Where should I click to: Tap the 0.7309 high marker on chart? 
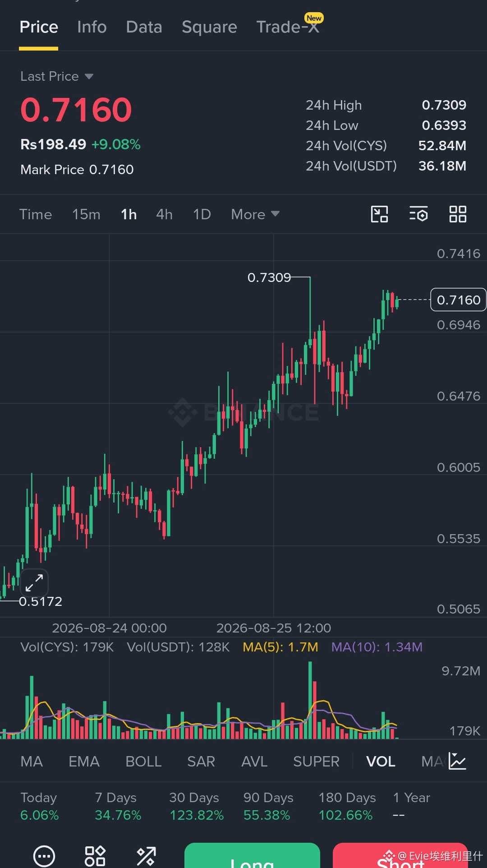pyautogui.click(x=269, y=277)
